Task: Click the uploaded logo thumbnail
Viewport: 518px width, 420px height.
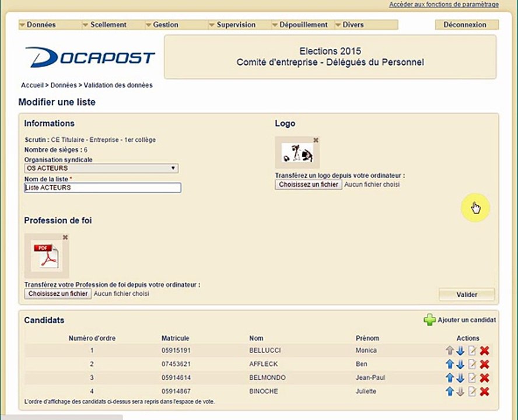Action: pyautogui.click(x=297, y=153)
